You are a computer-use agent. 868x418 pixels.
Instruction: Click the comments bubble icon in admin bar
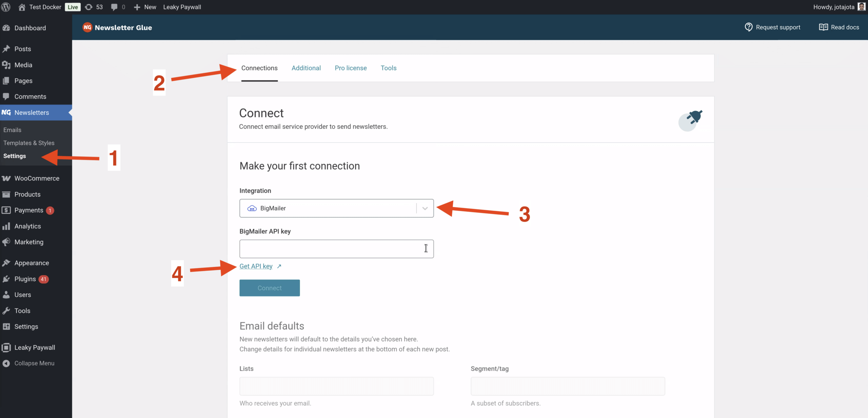114,7
